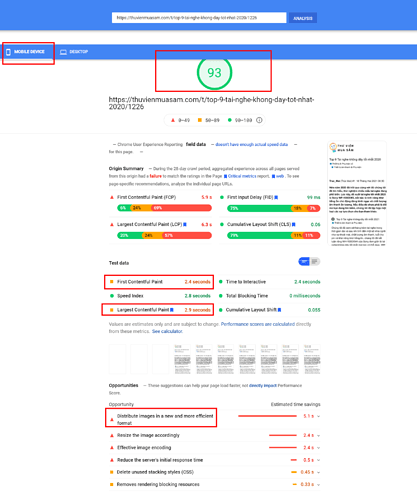Click orange square icon beside 'Delete unused stacking styles'
This screenshot has width=417, height=500.
coord(112,472)
